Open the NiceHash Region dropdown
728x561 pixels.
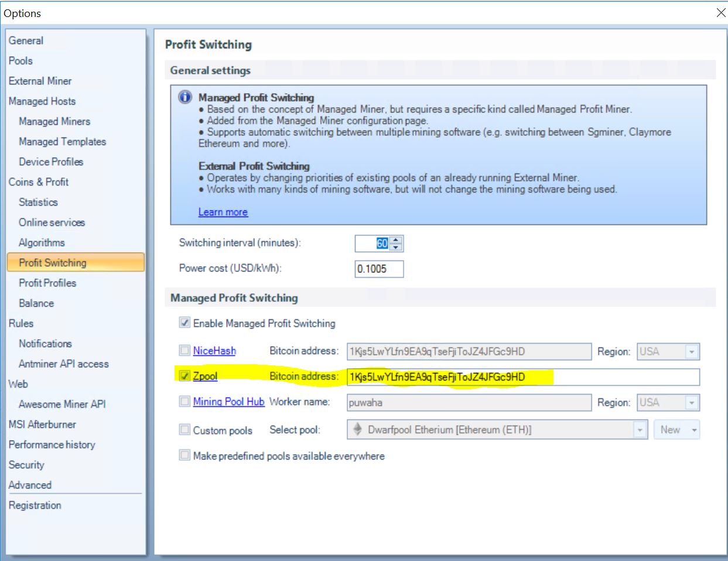pyautogui.click(x=692, y=352)
